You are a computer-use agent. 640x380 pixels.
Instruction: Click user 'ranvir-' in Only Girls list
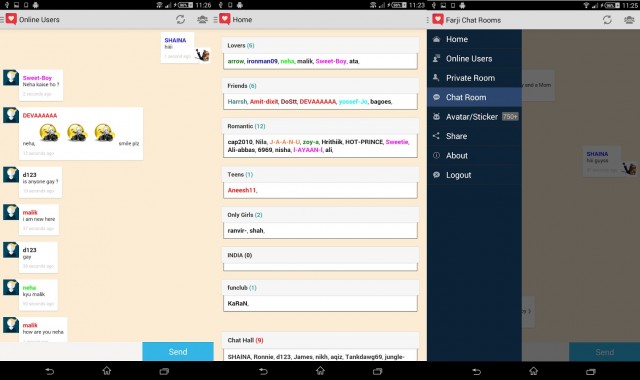237,231
